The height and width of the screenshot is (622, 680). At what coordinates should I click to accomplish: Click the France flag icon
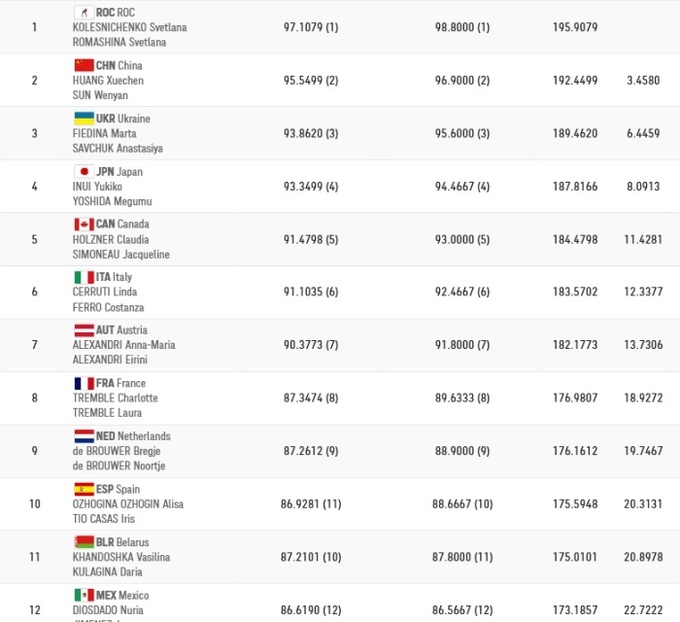coord(84,383)
